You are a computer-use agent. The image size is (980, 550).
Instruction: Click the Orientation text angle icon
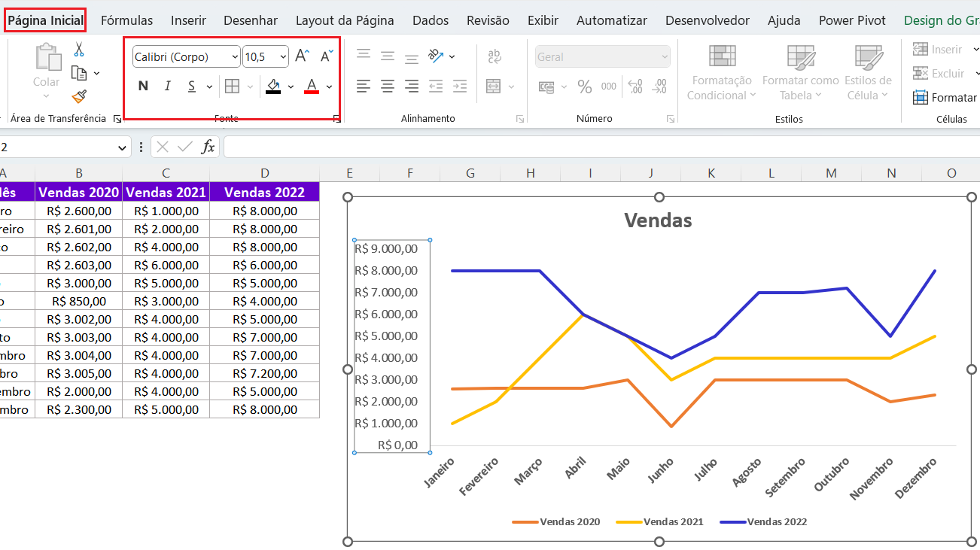coord(437,56)
